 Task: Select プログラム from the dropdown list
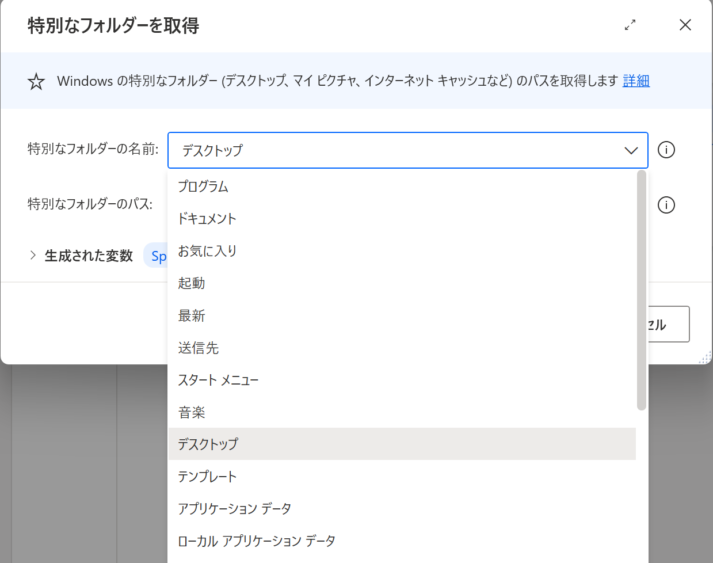(402, 186)
